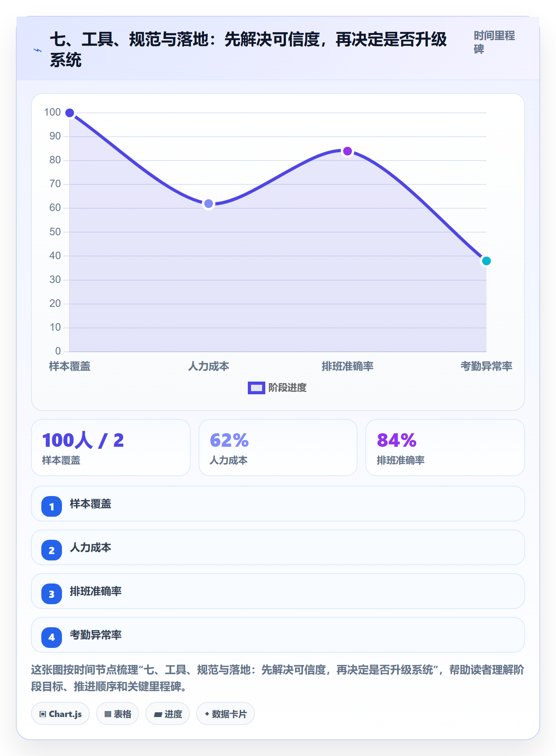The height and width of the screenshot is (756, 556).
Task: Click the Chart.js tag chip
Action: pos(60,714)
